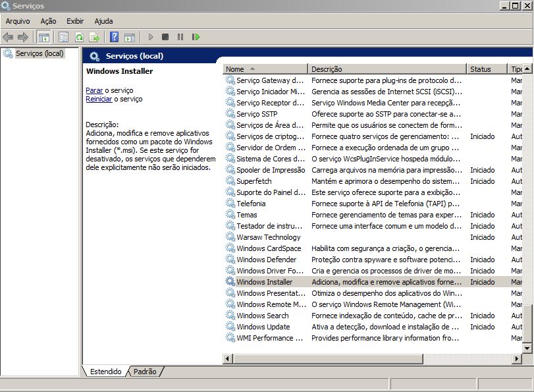Select the Serviços de criptog... service name
The width and height of the screenshot is (534, 392).
point(271,136)
